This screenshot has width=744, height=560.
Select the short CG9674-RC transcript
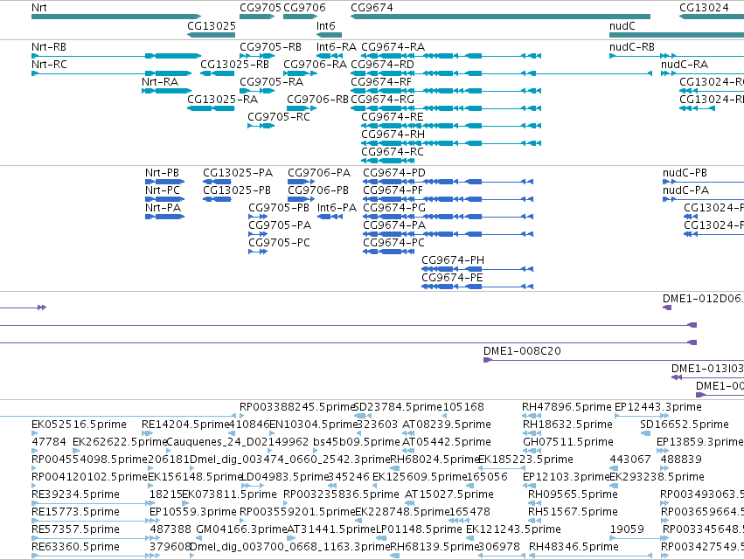pyautogui.click(x=387, y=161)
